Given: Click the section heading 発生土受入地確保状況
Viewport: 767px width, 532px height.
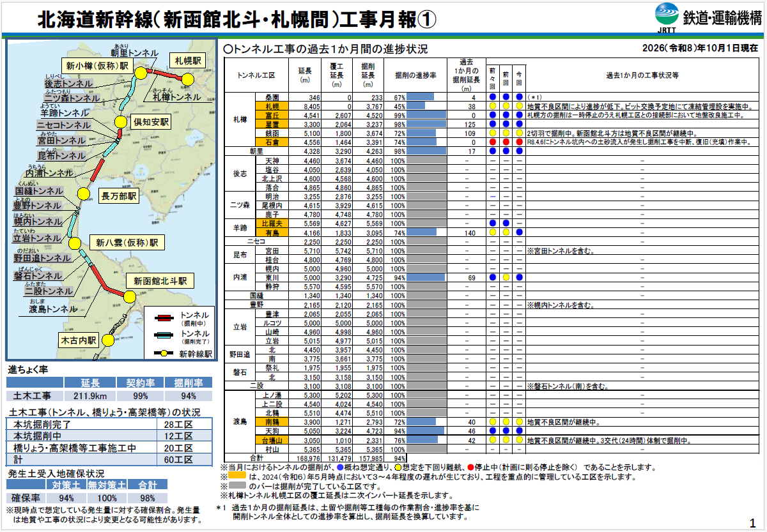Looking at the screenshot, I should pyautogui.click(x=56, y=474).
